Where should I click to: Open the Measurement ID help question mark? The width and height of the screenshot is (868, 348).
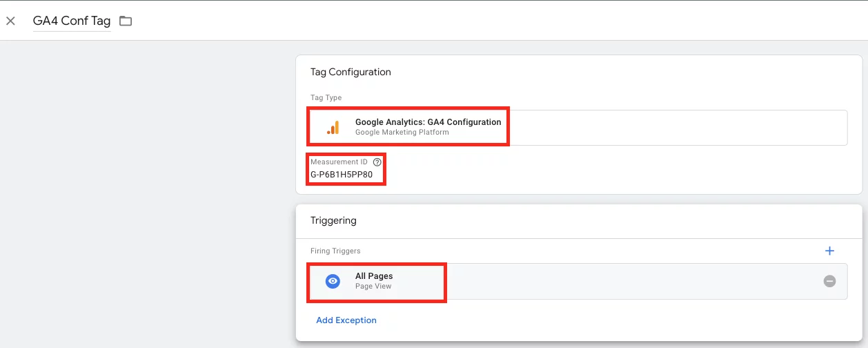[x=377, y=162]
